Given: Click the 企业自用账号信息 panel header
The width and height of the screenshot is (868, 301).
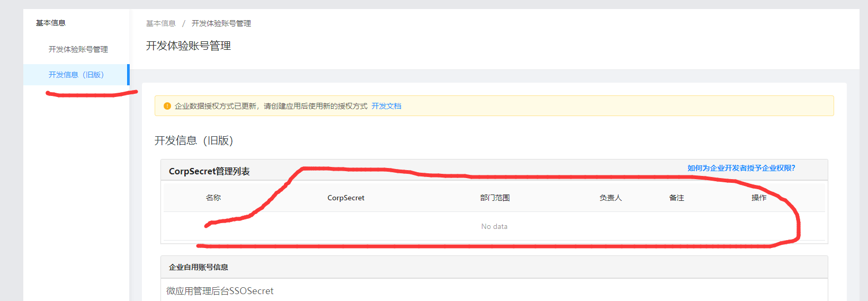Looking at the screenshot, I should click(x=199, y=267).
